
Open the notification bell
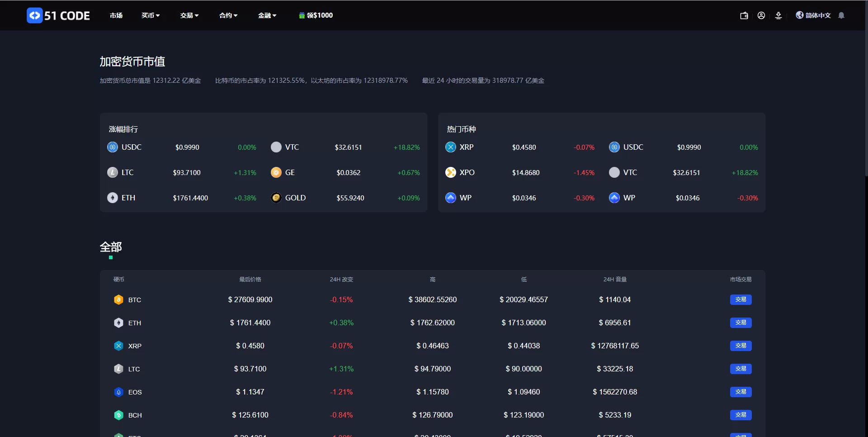tap(841, 15)
